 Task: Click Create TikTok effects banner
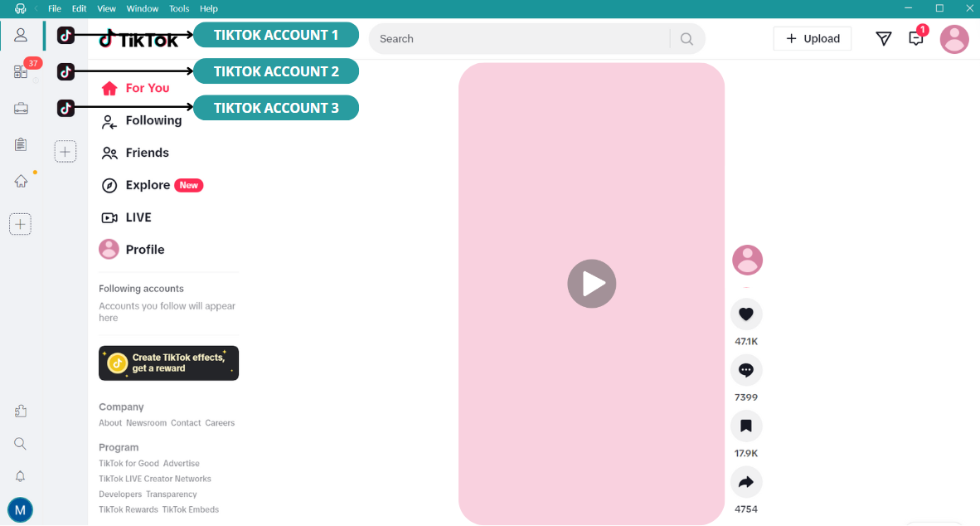click(169, 363)
